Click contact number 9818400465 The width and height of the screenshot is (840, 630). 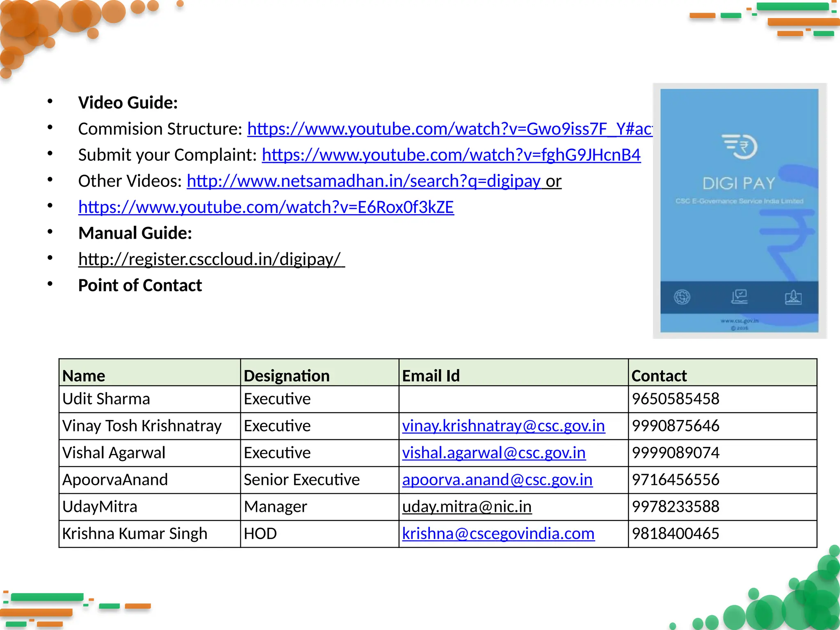(x=676, y=534)
